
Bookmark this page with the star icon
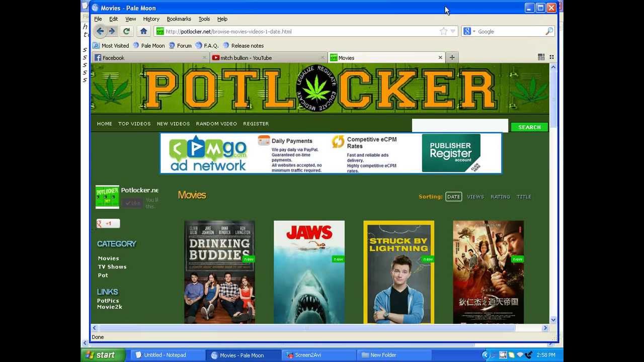coord(443,31)
